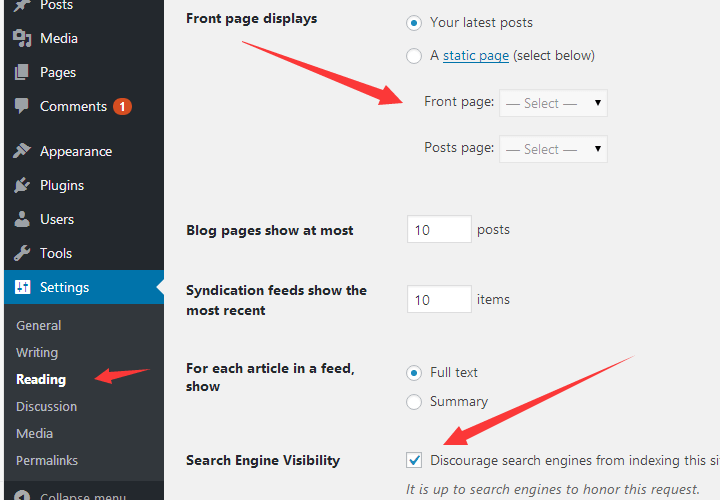This screenshot has height=500, width=720.
Task: Go to Permalinks settings submenu
Action: pos(46,460)
